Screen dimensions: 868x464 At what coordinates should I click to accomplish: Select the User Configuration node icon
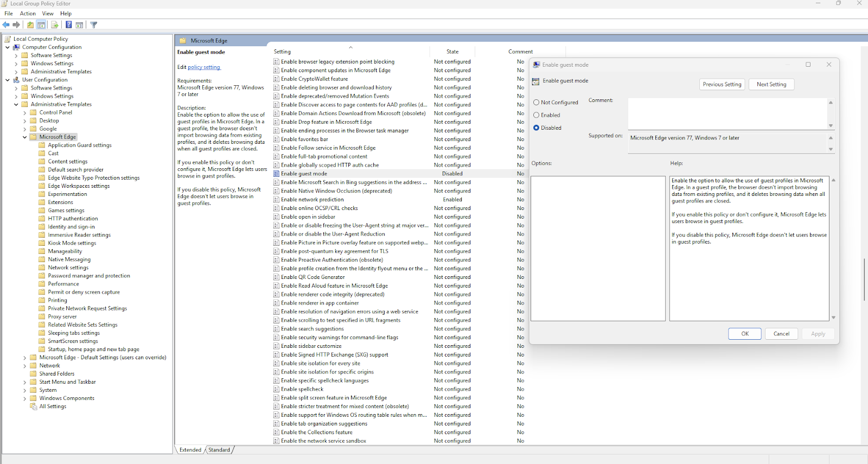[16, 80]
